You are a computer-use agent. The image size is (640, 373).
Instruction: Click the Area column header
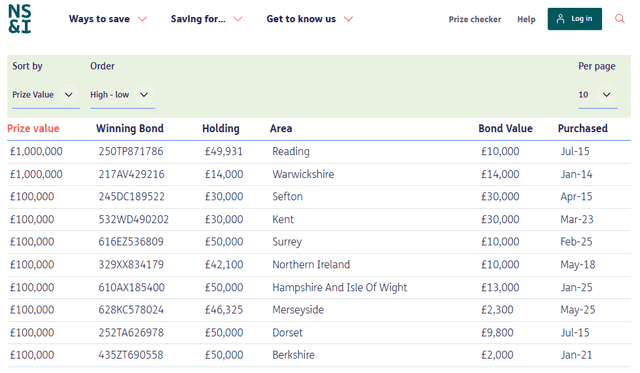coord(281,129)
